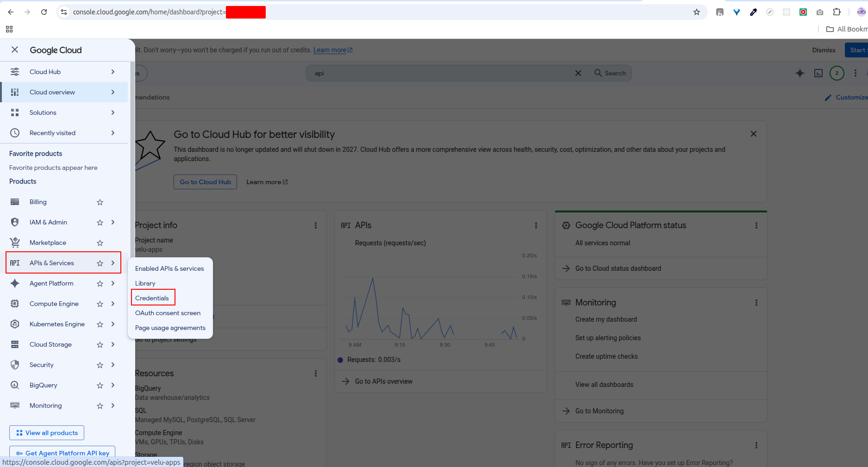Click the Cloud Hub sliders icon
The width and height of the screenshot is (868, 467).
coord(15,72)
